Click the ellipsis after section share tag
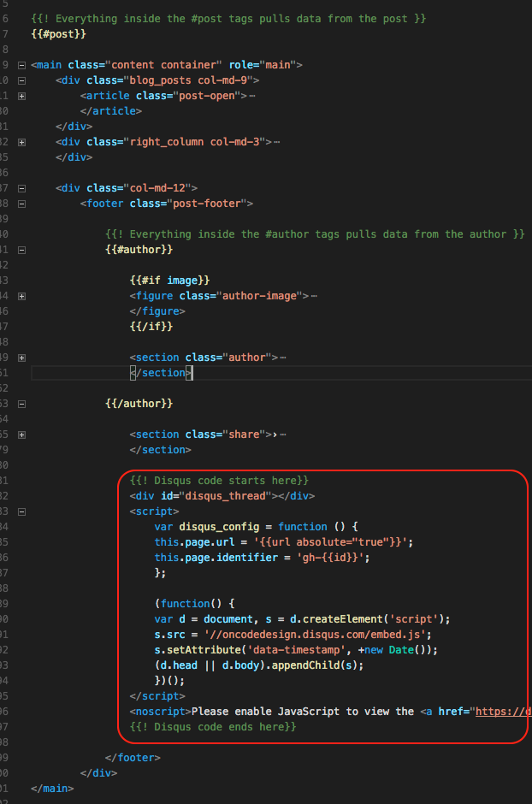The height and width of the screenshot is (804, 532). pyautogui.click(x=283, y=435)
